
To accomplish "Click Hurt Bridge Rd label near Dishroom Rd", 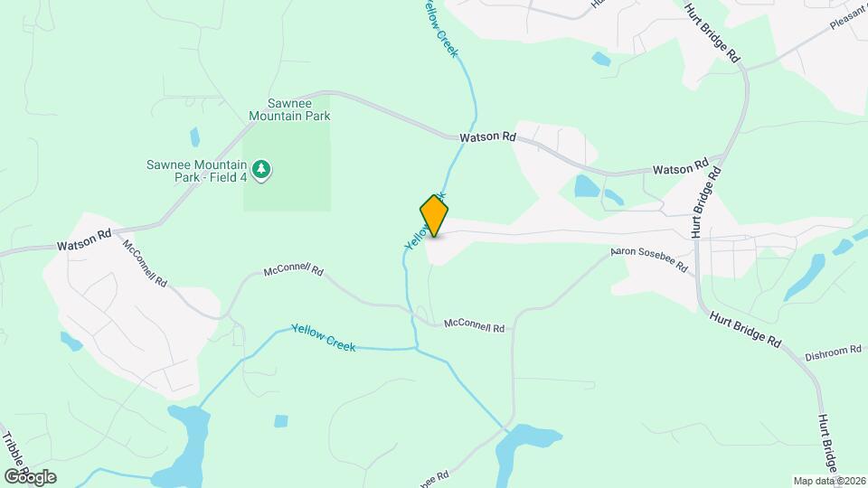I will 745,329.
